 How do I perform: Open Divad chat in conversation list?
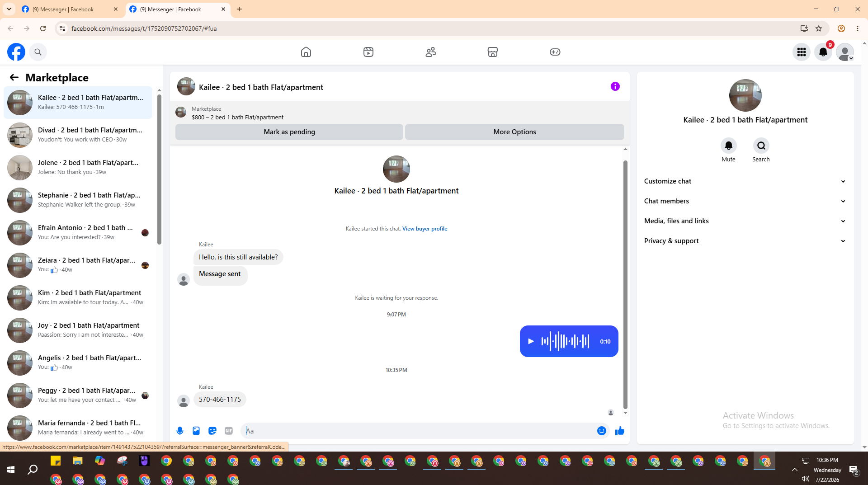point(78,135)
